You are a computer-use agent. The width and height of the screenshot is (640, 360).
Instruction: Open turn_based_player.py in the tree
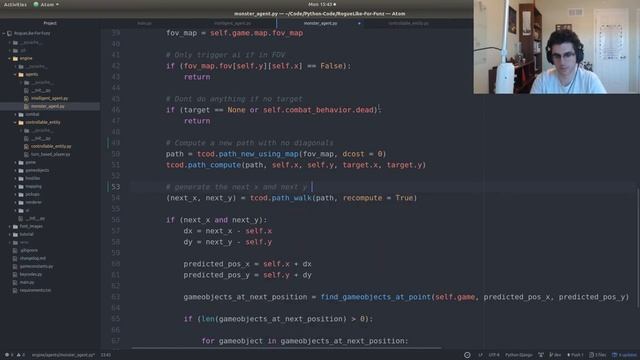click(50, 154)
